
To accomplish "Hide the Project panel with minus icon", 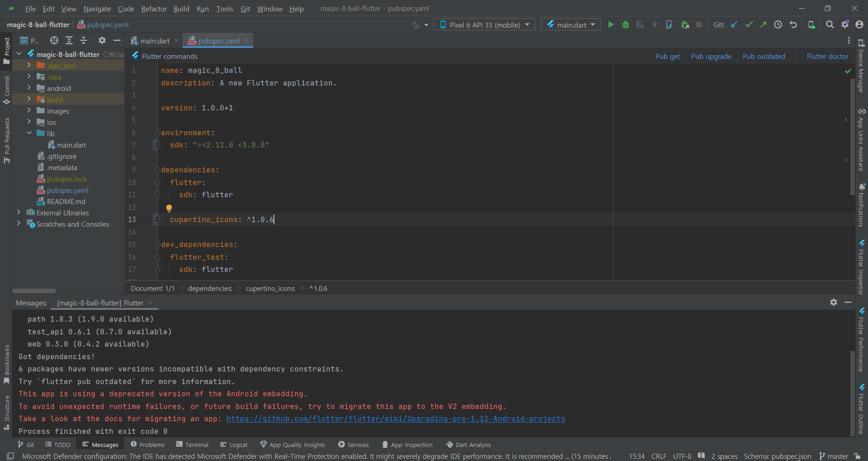I will (x=117, y=40).
